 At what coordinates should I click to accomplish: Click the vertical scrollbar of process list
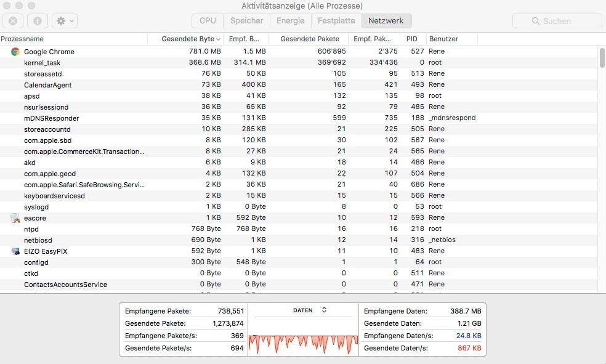(x=602, y=58)
